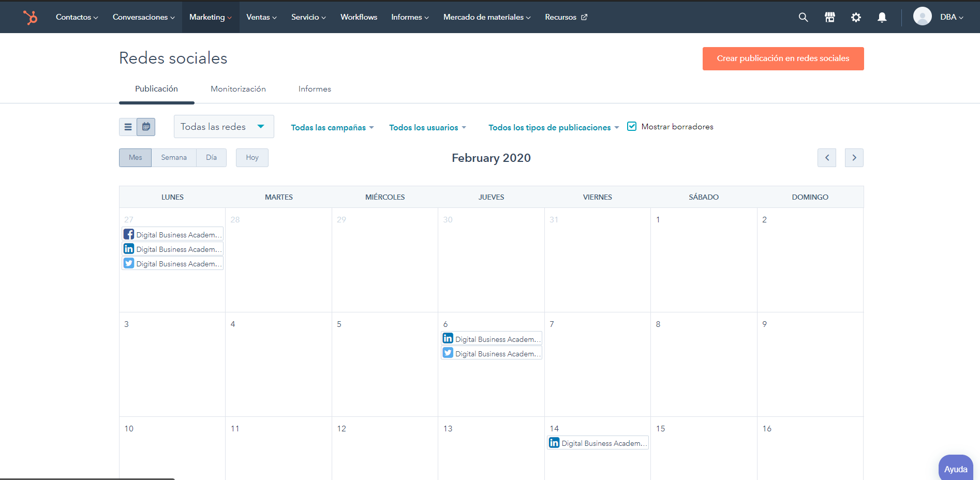
Task: Select the calendar view icon
Action: click(x=146, y=127)
